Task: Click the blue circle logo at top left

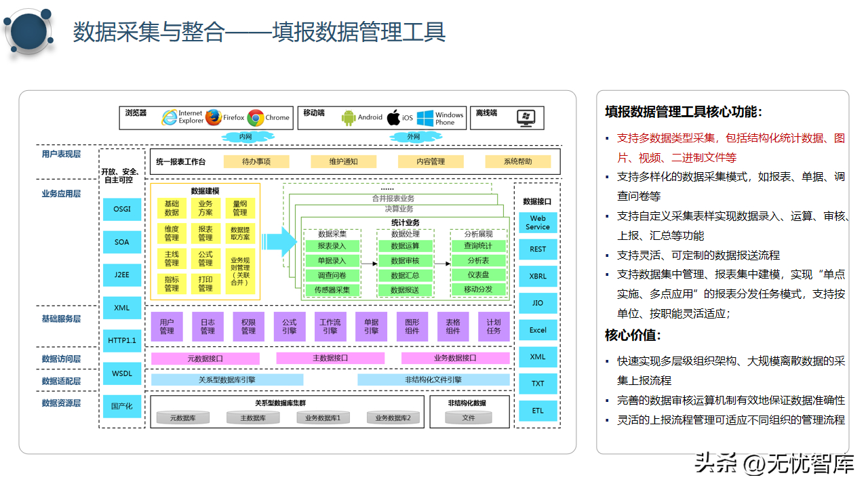Action: tap(28, 31)
